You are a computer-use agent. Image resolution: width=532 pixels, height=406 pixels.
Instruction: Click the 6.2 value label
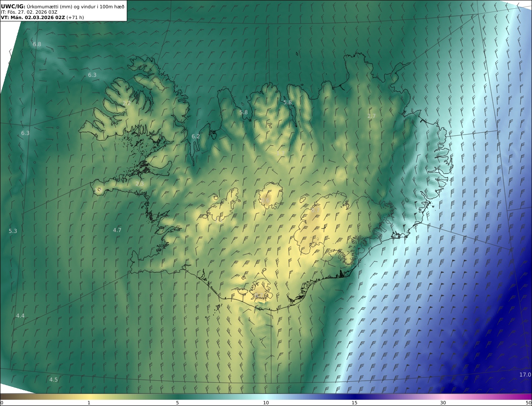point(196,136)
